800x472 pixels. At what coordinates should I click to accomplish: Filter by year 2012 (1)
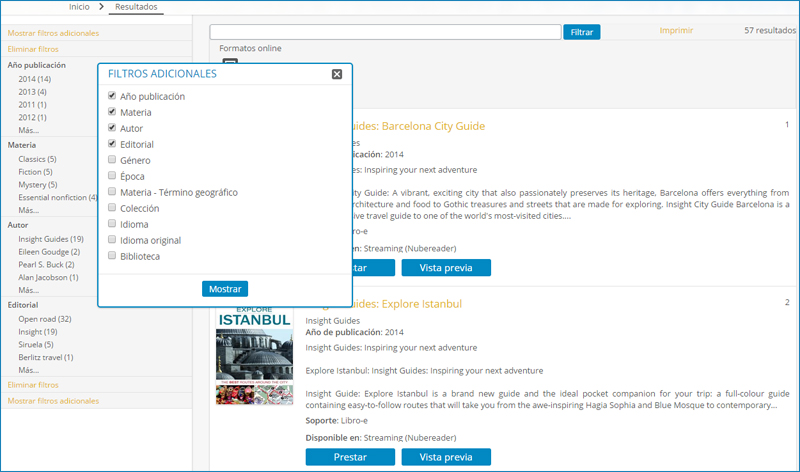point(33,117)
